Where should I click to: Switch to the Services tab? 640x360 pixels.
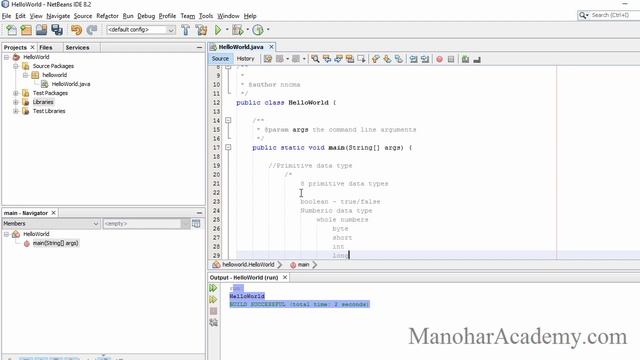[x=77, y=47]
